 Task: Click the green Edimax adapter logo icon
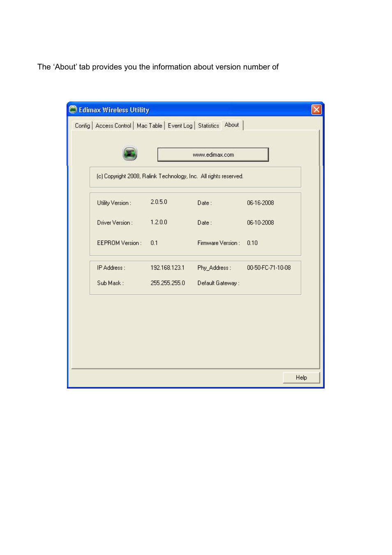tap(130, 154)
